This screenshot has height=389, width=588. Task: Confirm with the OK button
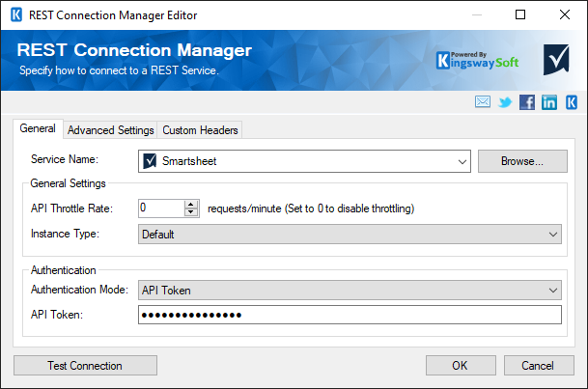461,366
